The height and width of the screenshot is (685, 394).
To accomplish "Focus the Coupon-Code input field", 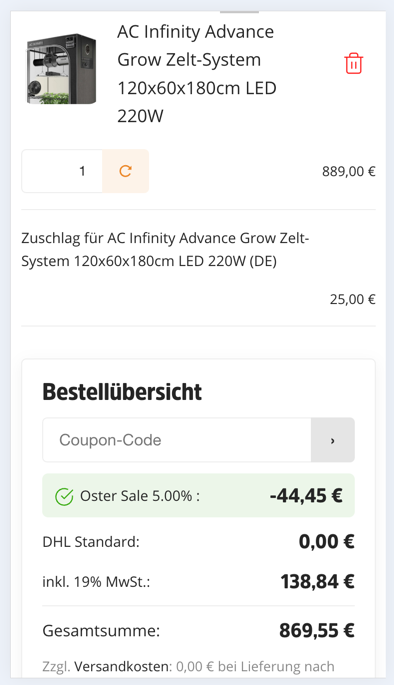I will (x=177, y=440).
